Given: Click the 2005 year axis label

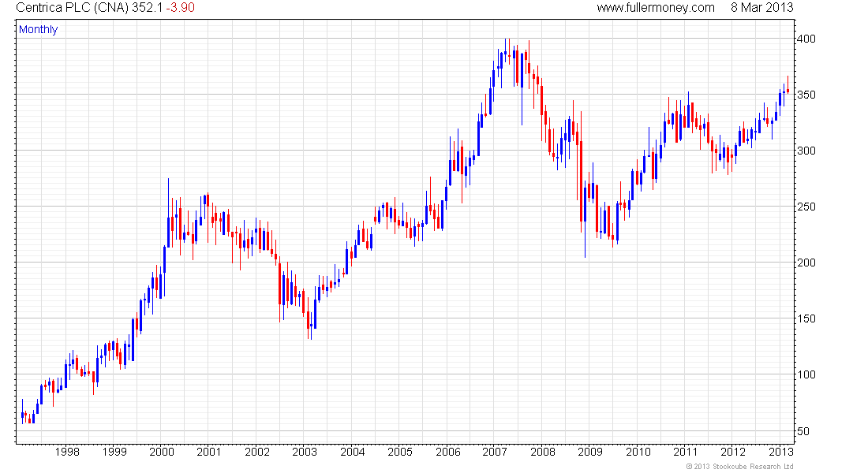Looking at the screenshot, I should pyautogui.click(x=400, y=452).
